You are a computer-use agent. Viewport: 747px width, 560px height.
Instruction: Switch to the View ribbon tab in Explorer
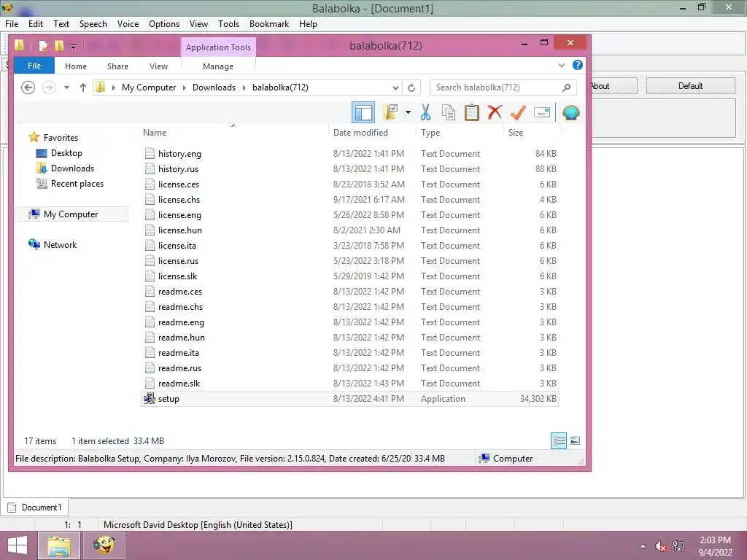pos(158,66)
